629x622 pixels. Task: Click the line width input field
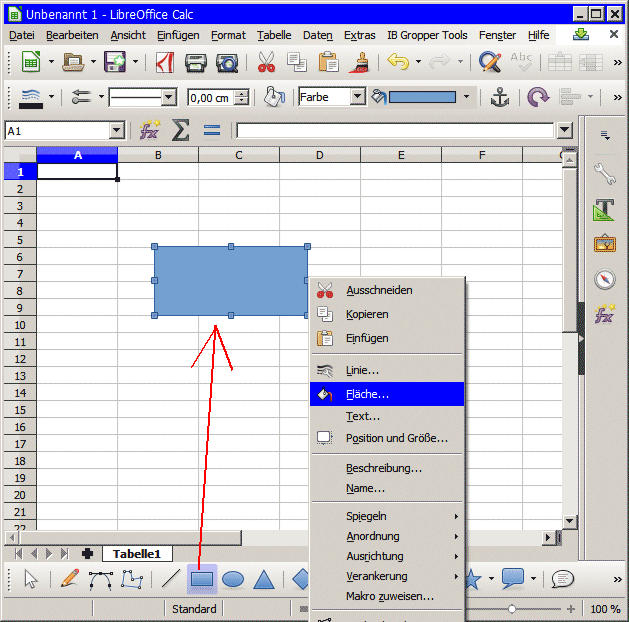(x=211, y=97)
